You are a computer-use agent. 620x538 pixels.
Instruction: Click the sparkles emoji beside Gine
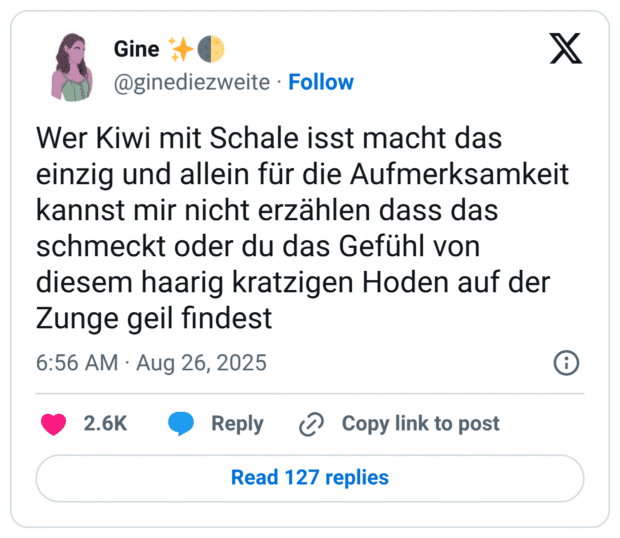(x=181, y=49)
